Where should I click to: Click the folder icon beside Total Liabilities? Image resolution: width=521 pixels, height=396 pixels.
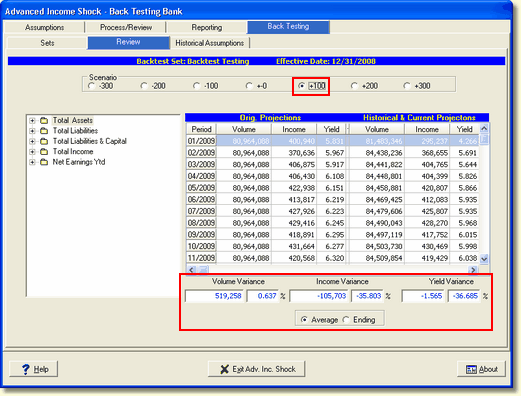[x=44, y=131]
